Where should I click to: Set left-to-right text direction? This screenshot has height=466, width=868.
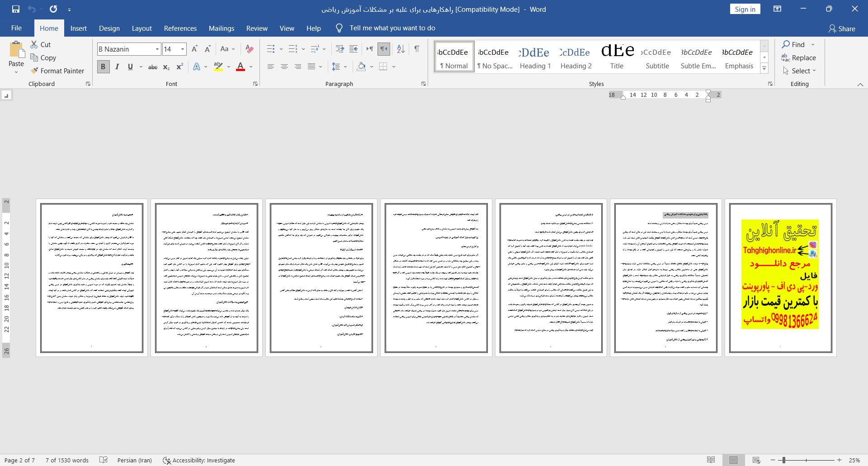click(370, 49)
